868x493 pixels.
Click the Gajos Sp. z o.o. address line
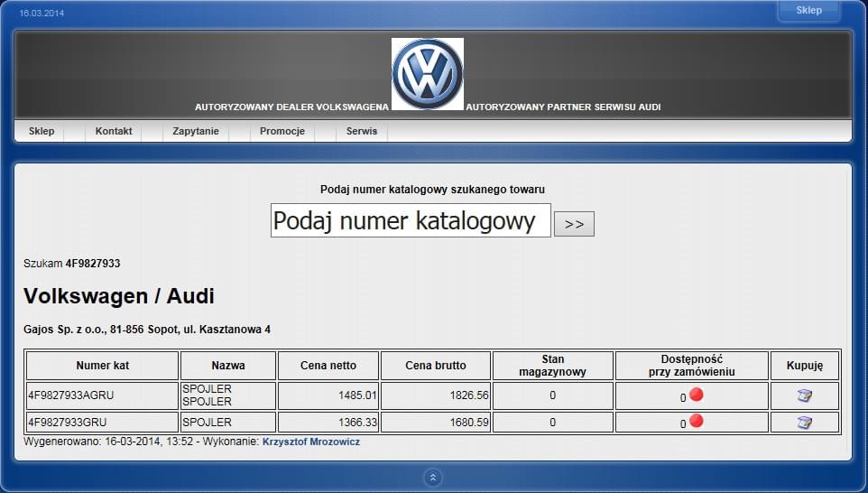click(147, 330)
